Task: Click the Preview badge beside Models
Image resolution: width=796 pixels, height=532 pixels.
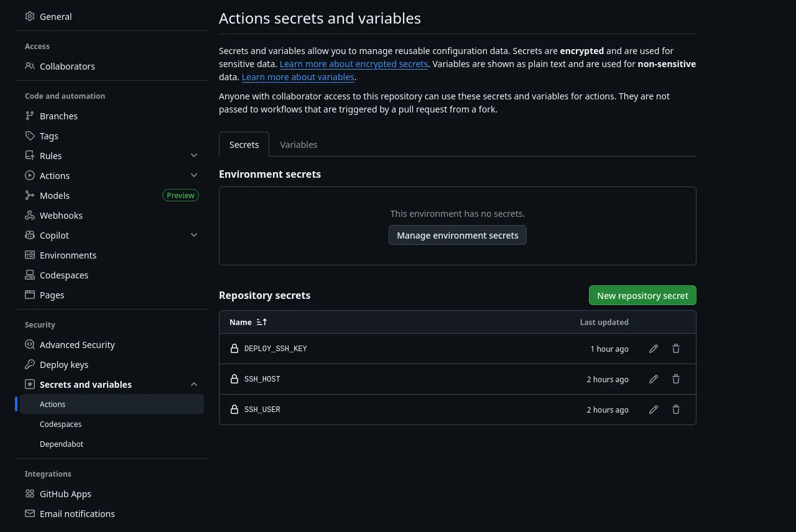Action: 180,195
